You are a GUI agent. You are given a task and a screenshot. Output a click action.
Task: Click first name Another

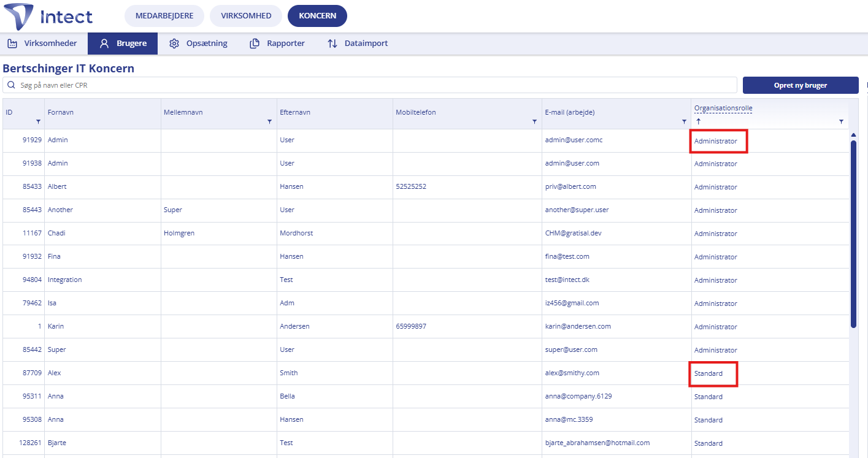coord(60,210)
